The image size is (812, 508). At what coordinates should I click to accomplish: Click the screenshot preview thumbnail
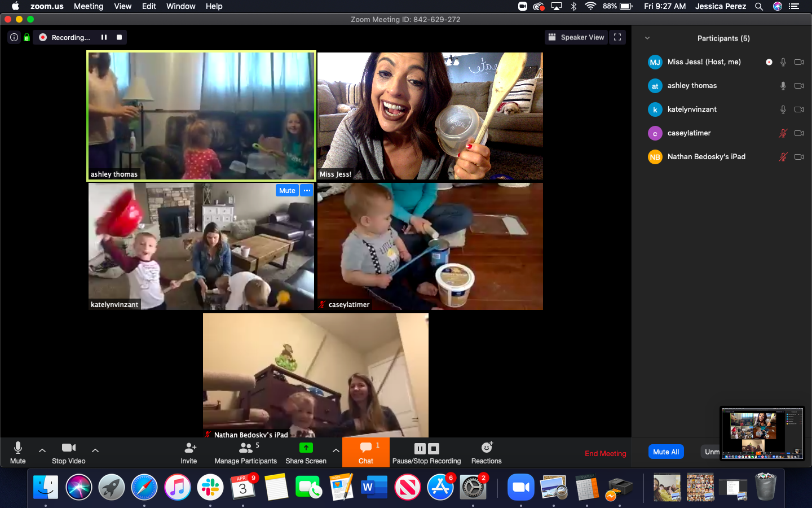coord(762,433)
